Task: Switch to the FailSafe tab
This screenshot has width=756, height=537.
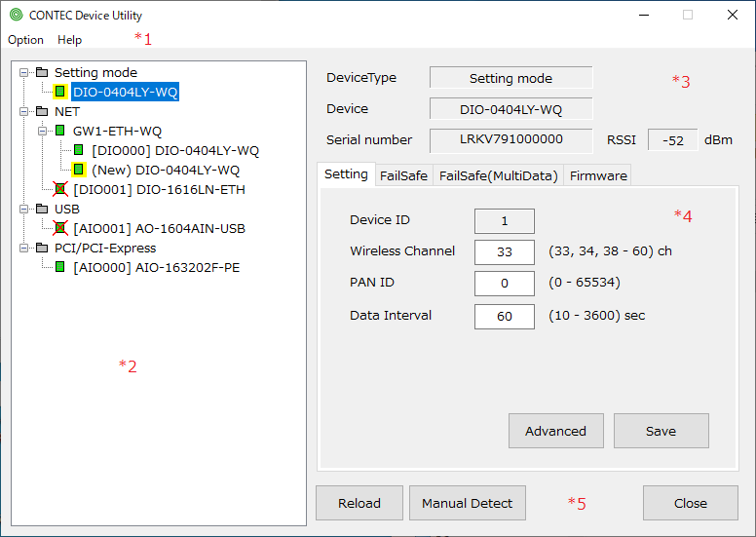Action: [x=403, y=175]
